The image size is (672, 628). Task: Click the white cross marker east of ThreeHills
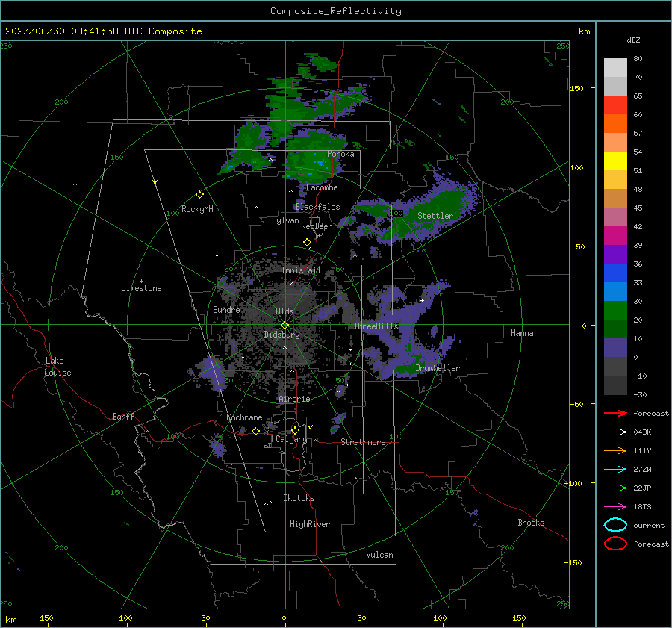[422, 300]
